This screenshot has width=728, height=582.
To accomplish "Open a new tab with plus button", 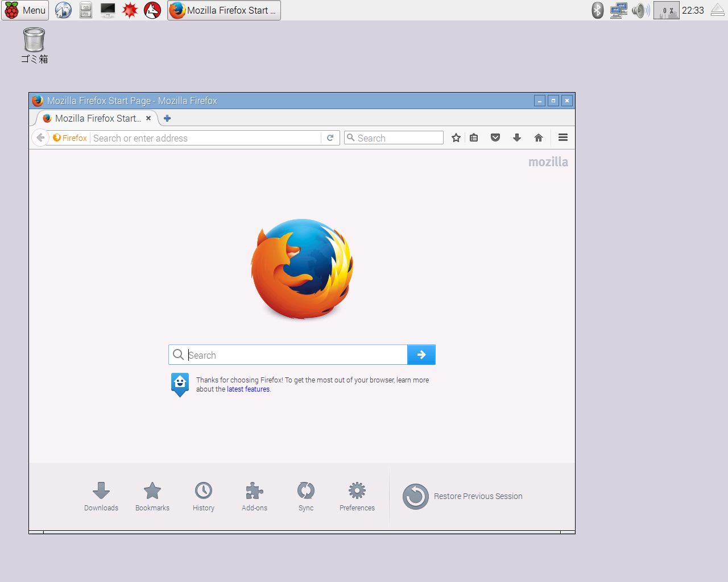I will pos(167,118).
